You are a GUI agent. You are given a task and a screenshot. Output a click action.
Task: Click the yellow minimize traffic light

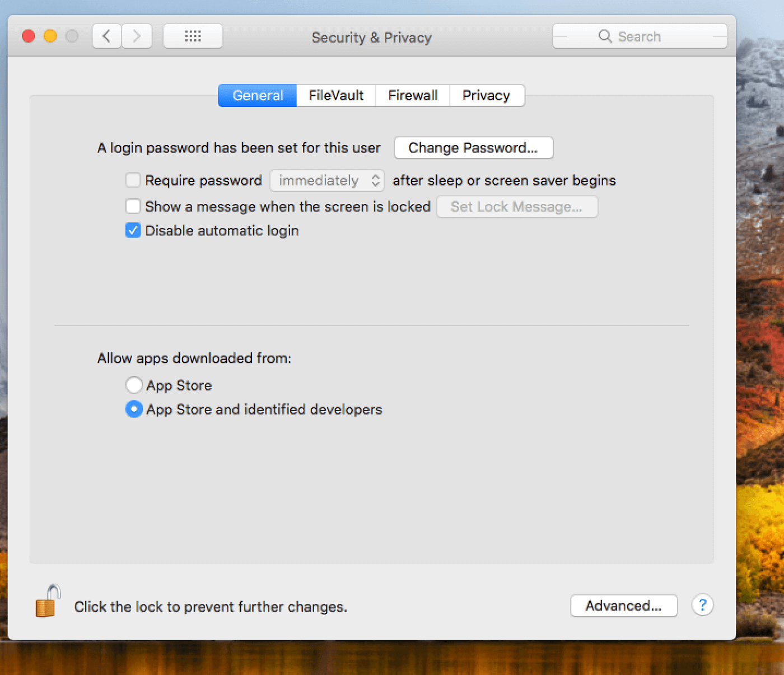click(x=50, y=36)
